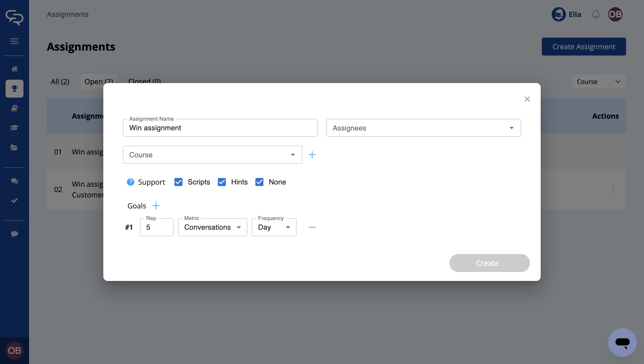
Task: Remove goal #1 with minus icon
Action: coord(312,227)
